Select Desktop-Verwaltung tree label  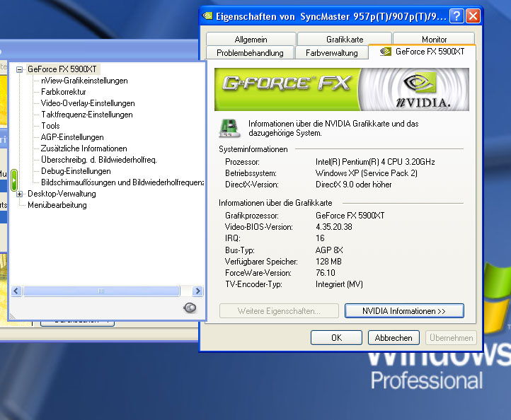coord(62,194)
